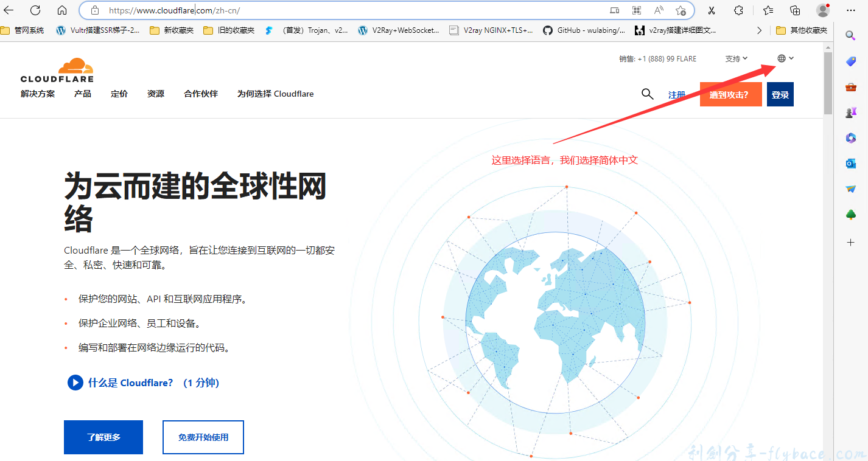
Task: Open the 定价 menu item
Action: point(119,94)
